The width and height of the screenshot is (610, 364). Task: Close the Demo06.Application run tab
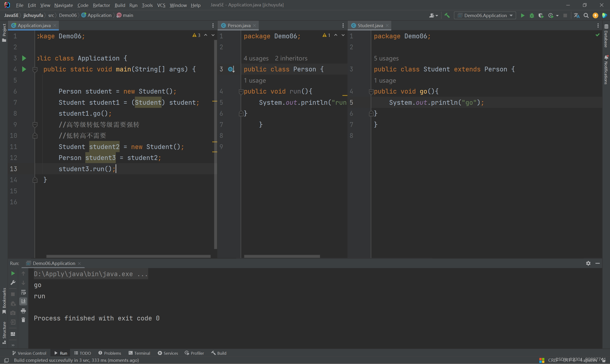[x=79, y=263]
